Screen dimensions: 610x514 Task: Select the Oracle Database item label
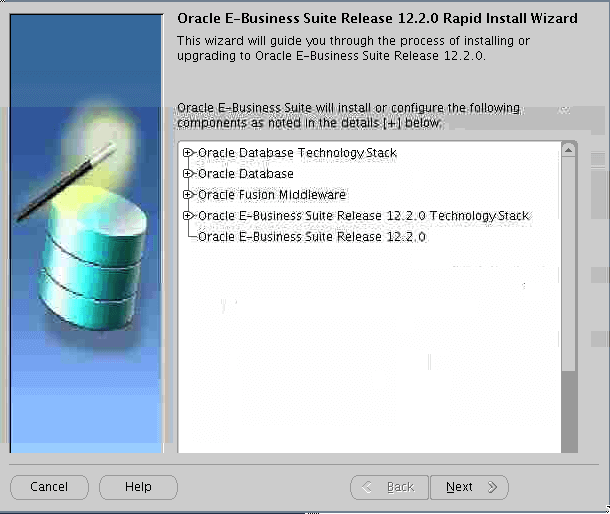[x=246, y=174]
